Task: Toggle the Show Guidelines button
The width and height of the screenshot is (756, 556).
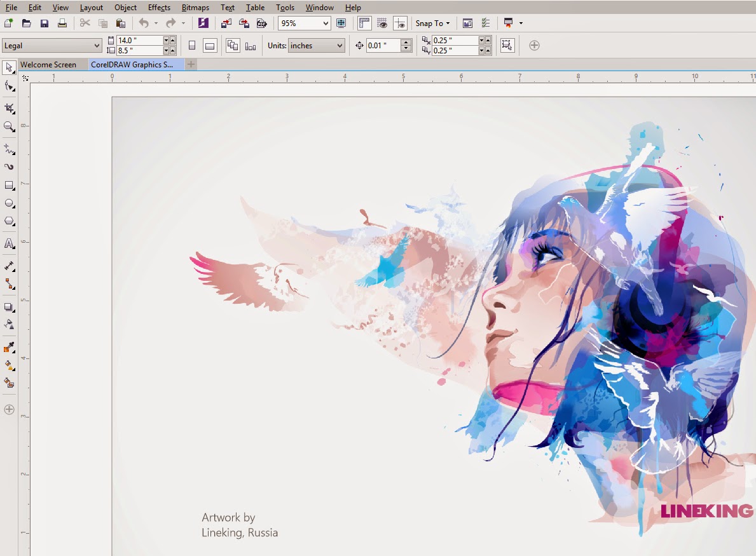Action: tap(400, 23)
